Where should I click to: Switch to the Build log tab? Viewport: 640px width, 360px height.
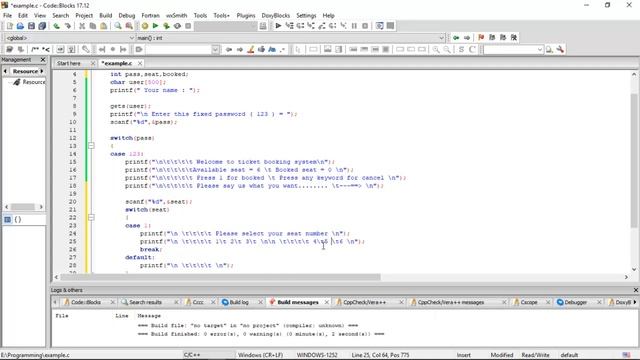pyautogui.click(x=239, y=302)
